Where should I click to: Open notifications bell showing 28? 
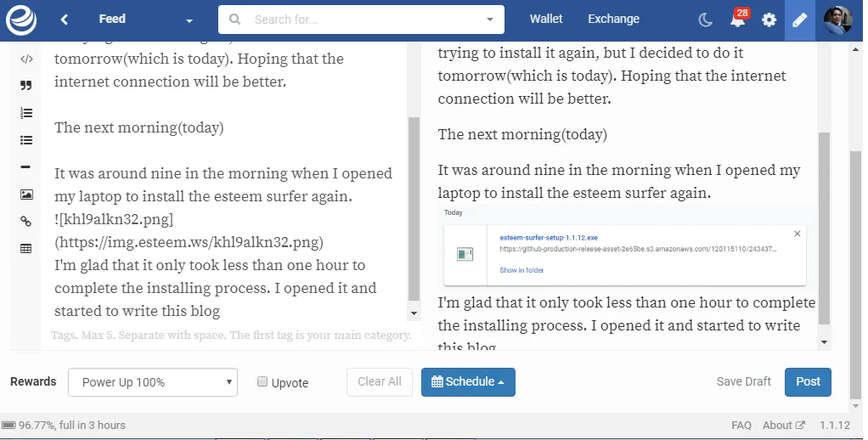coord(738,19)
